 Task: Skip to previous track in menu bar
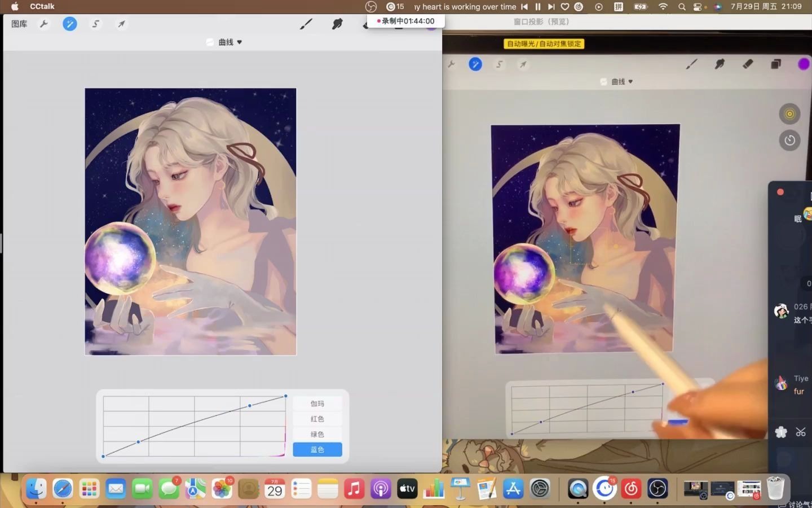[524, 7]
